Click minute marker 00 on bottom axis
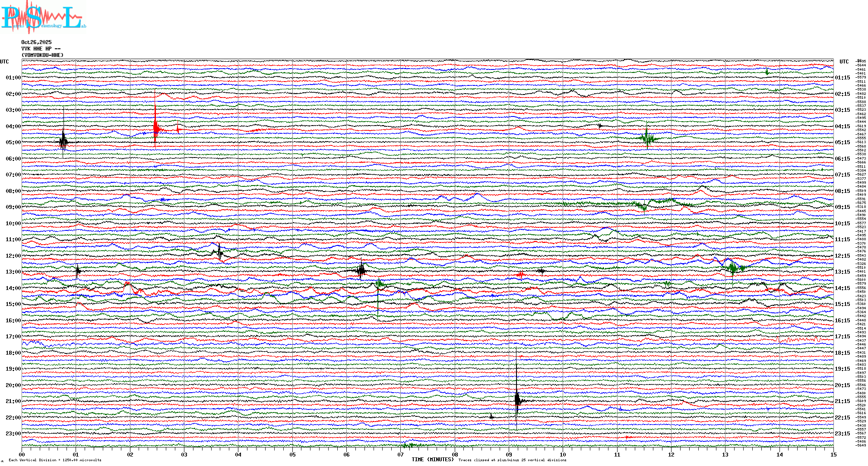This screenshot has width=868, height=466. click(22, 454)
